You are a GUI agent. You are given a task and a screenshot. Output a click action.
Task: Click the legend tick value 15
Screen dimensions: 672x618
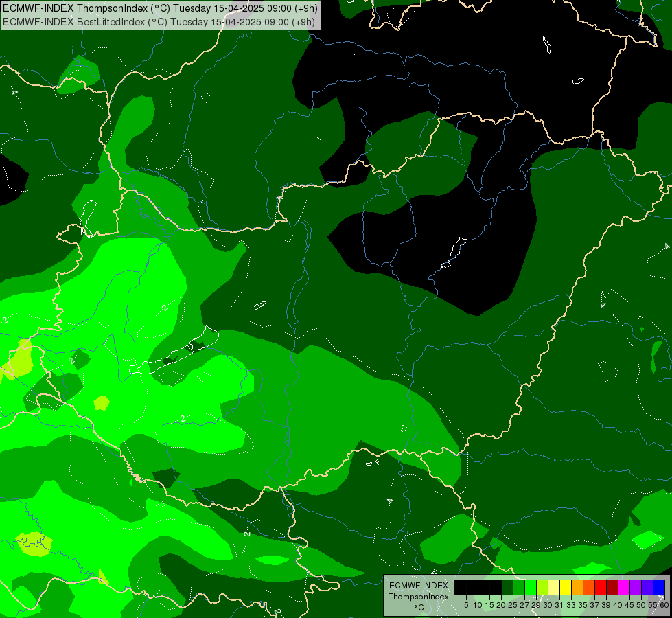pos(489,605)
